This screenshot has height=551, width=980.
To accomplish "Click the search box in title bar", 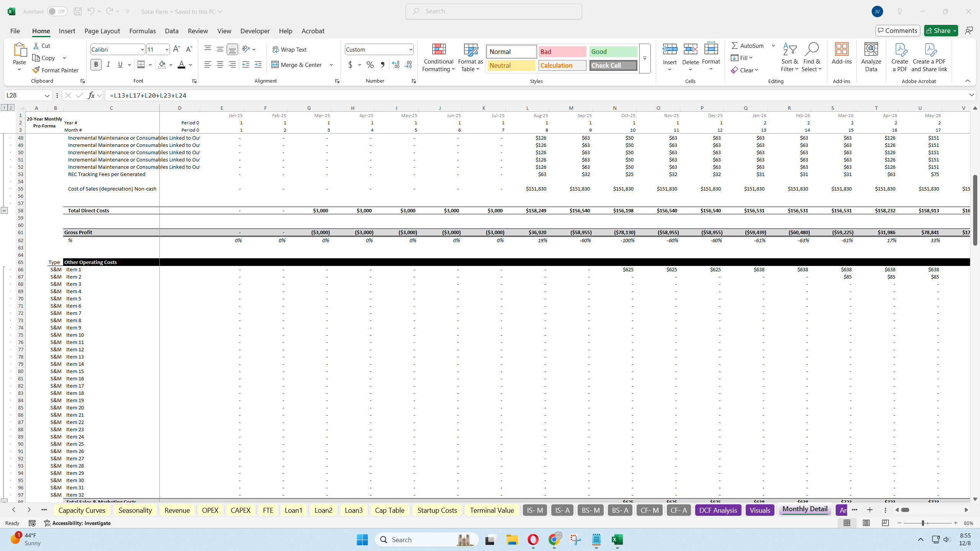I will point(494,11).
